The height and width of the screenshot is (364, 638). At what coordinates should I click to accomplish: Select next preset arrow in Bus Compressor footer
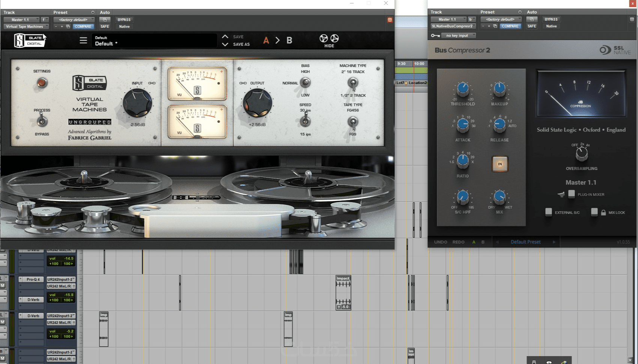click(x=554, y=242)
